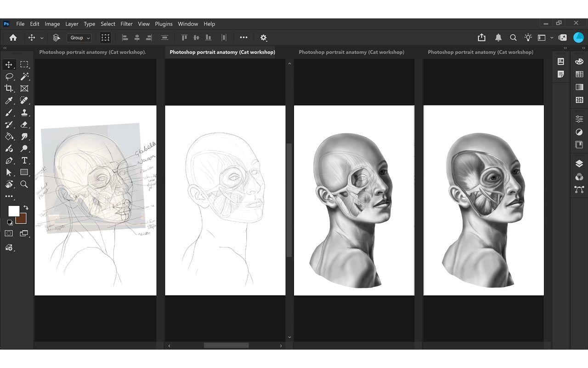
Task: Expand the right panel dock arrows
Action: tap(583, 48)
